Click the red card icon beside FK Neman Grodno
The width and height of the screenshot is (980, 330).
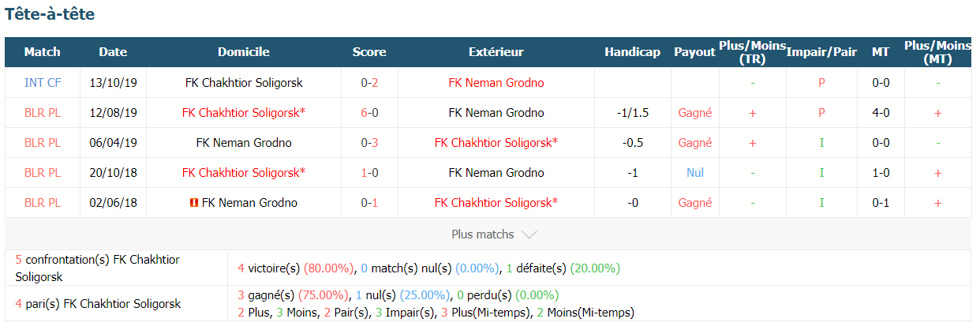click(x=193, y=203)
